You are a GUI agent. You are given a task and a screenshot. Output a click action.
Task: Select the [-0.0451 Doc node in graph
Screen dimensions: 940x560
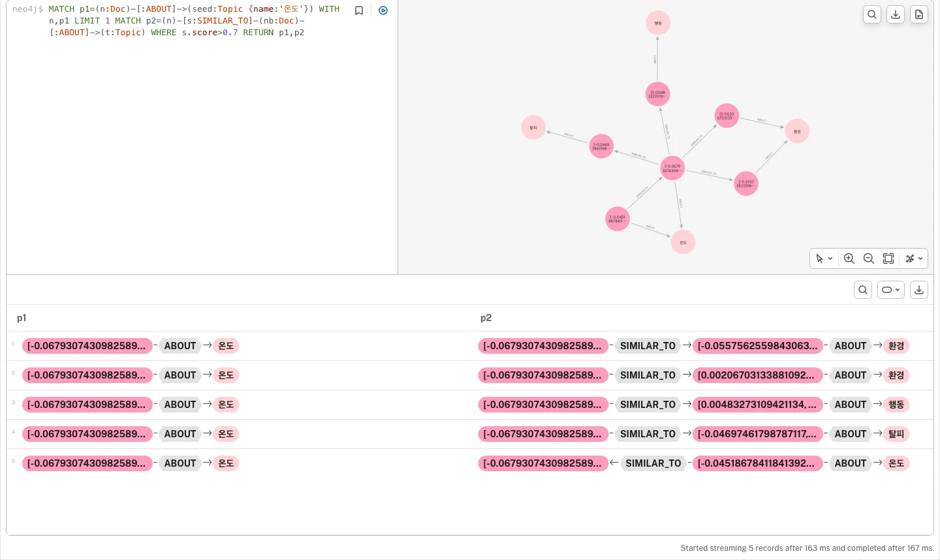(618, 219)
